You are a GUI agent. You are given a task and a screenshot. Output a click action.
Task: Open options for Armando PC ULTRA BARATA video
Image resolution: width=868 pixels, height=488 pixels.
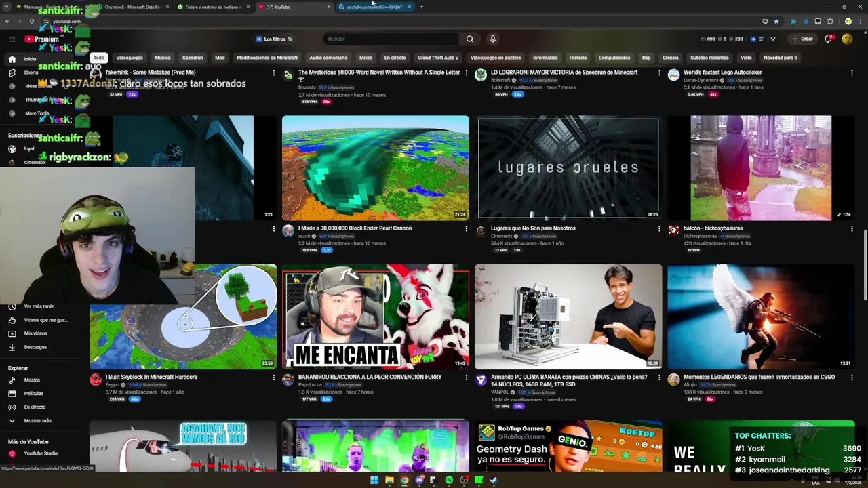659,378
